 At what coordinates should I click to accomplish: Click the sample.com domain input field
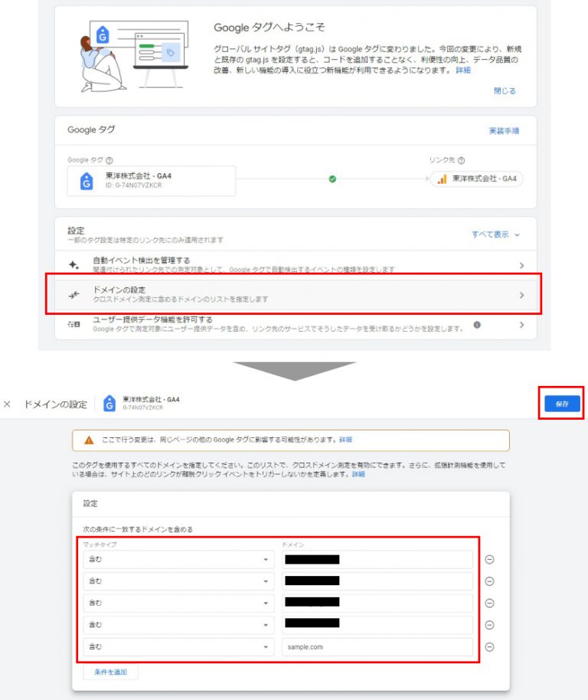[377, 647]
